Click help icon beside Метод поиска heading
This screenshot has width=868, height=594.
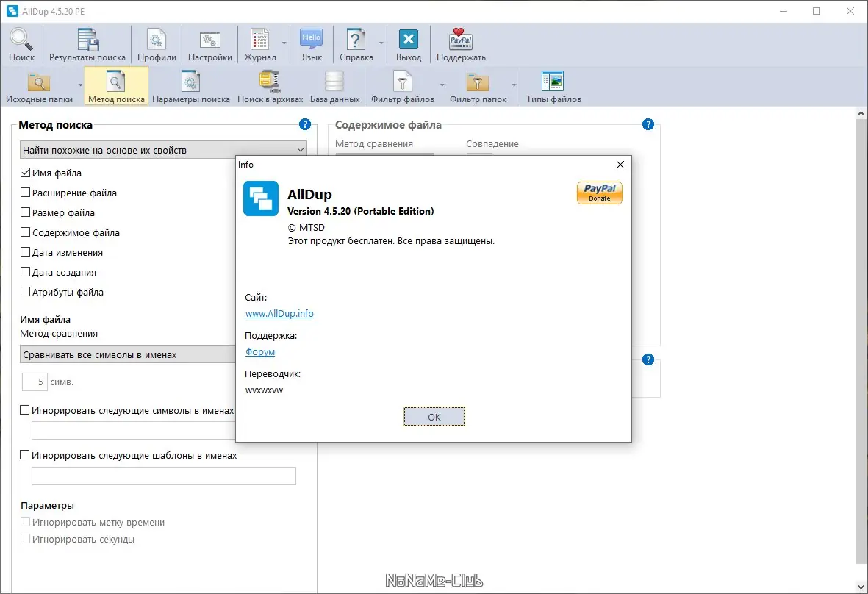point(304,124)
